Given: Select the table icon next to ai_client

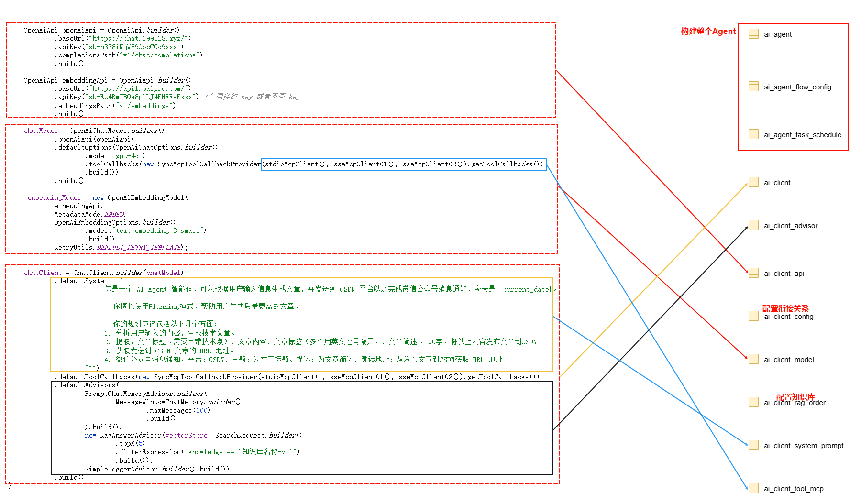Looking at the screenshot, I should [753, 182].
